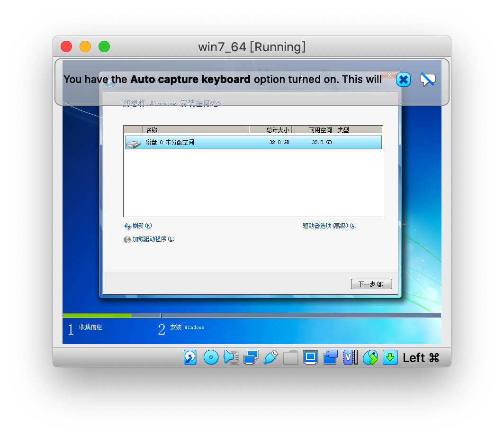
Task: Click the optical disc drive icon
Action: pos(211,357)
